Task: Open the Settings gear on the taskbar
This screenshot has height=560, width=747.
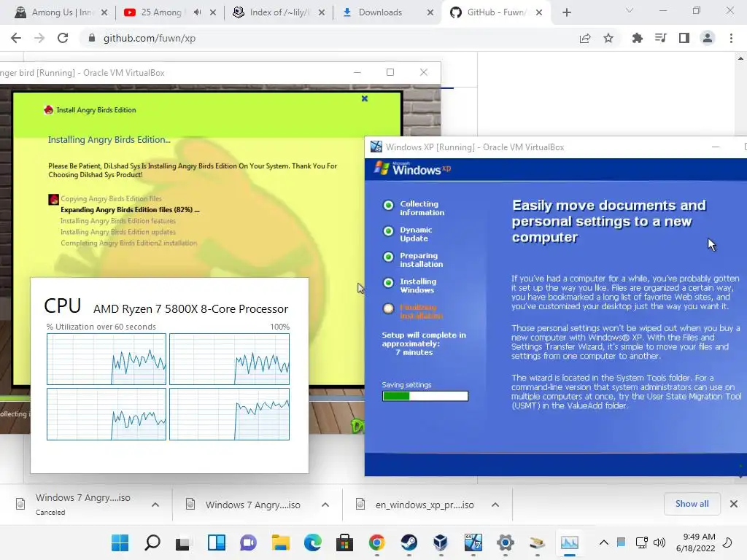Action: click(505, 542)
